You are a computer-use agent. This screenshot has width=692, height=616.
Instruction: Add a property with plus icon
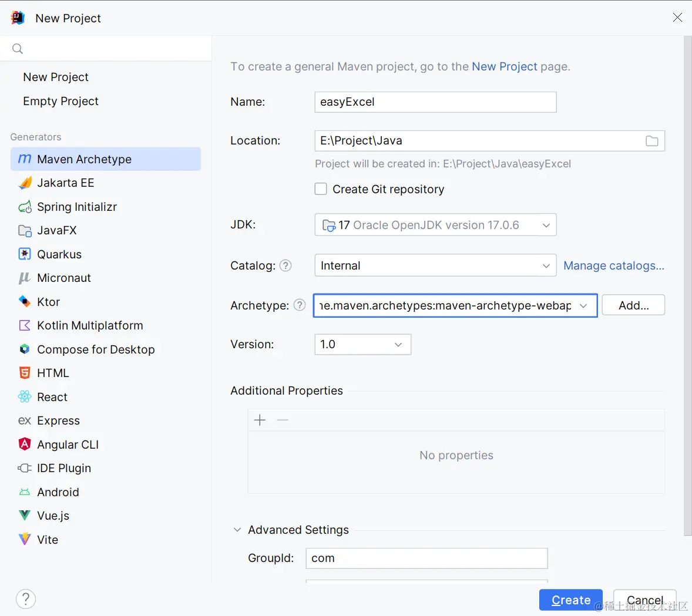coord(260,420)
